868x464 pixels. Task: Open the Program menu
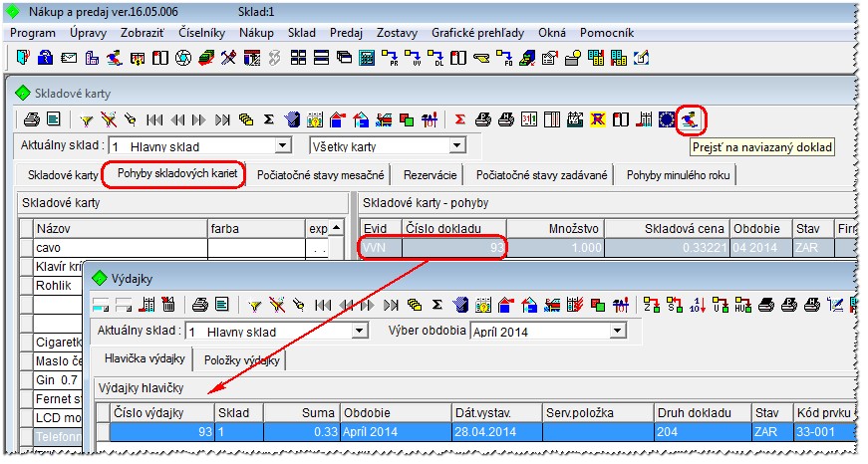click(x=33, y=33)
